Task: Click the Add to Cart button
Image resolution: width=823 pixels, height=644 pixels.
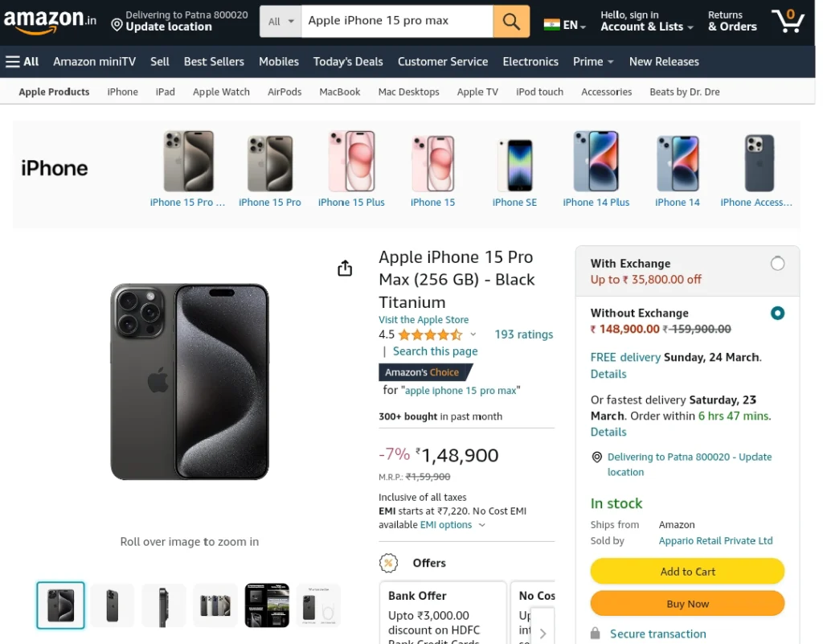Action: pyautogui.click(x=687, y=572)
